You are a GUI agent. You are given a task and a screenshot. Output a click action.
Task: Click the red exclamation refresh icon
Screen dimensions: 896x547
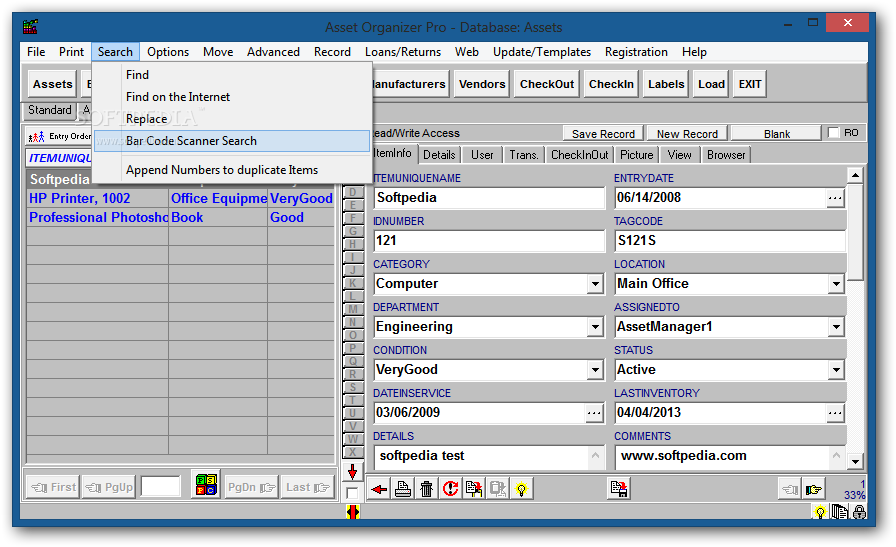click(450, 489)
